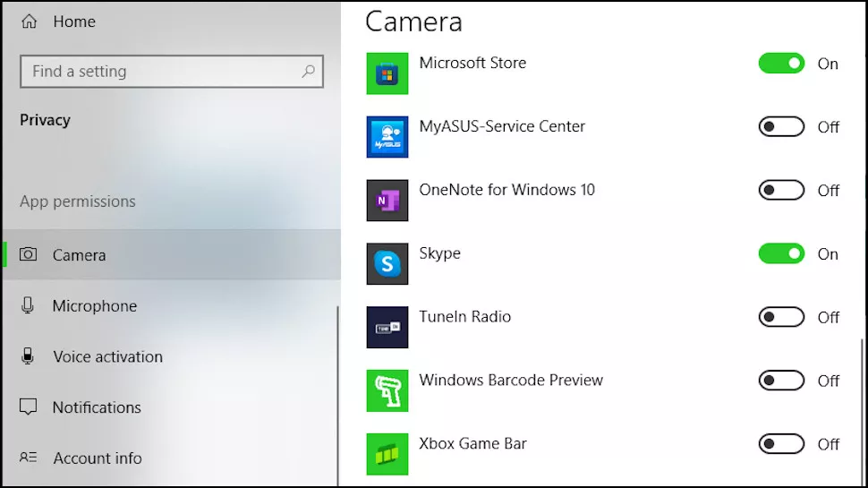The height and width of the screenshot is (488, 868).
Task: Click the MyASUS-Service Center label
Action: pyautogui.click(x=501, y=126)
